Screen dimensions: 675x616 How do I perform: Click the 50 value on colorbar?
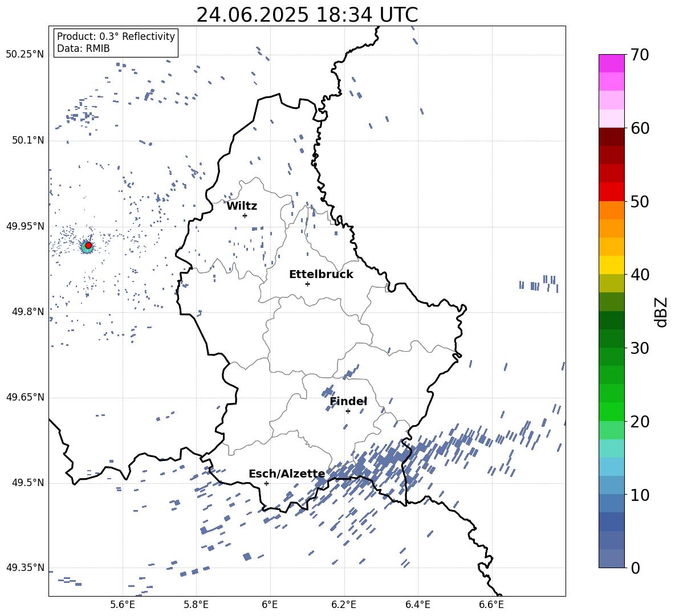click(639, 201)
